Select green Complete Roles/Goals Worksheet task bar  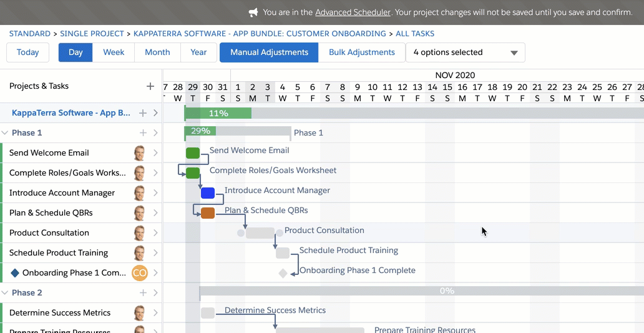[x=193, y=173]
